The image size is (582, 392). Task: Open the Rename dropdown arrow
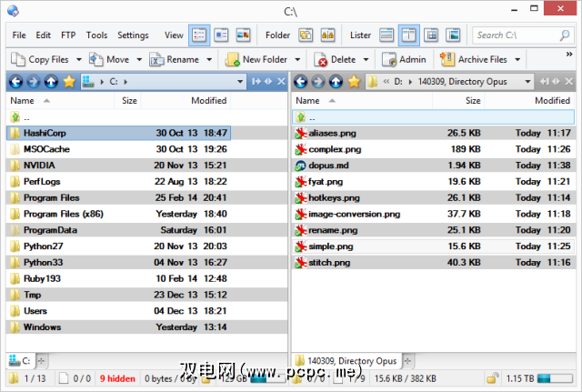[x=209, y=59]
